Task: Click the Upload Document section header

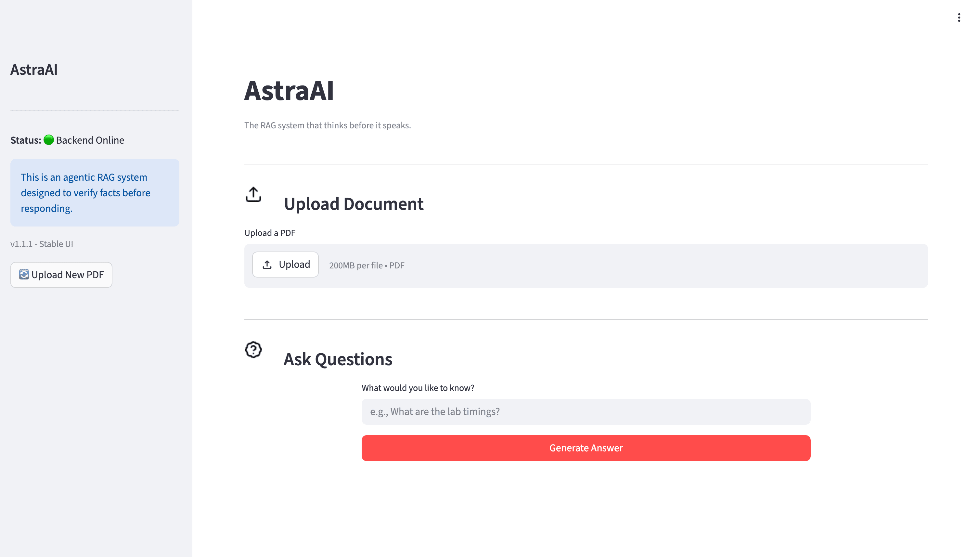Action: coord(353,204)
